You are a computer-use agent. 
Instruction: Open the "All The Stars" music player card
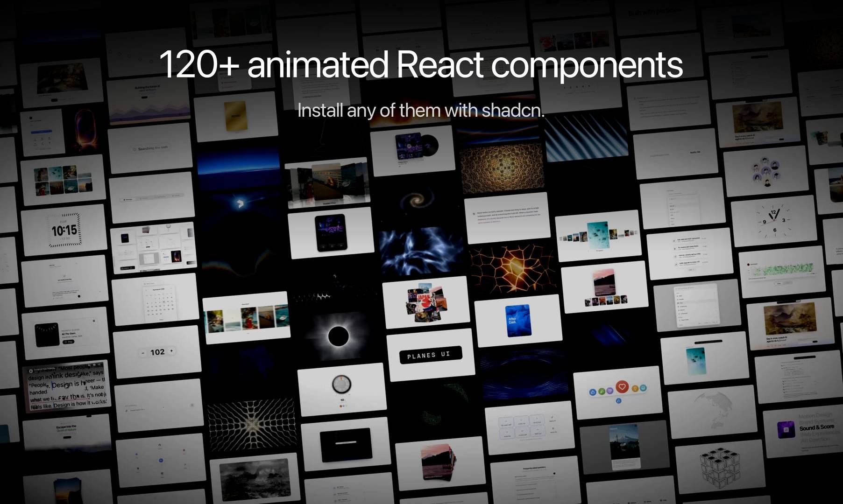pyautogui.click(x=65, y=333)
